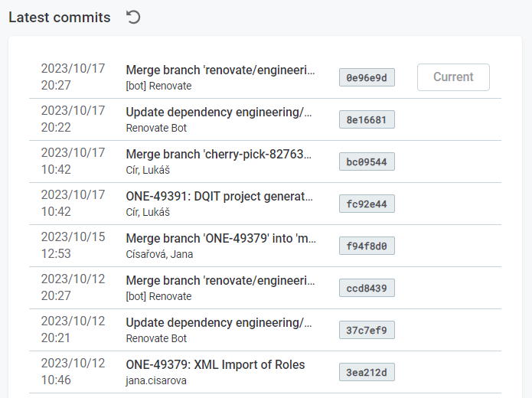Open commit hash 37c7ef9
Viewport: 532px width, 398px height.
point(367,330)
